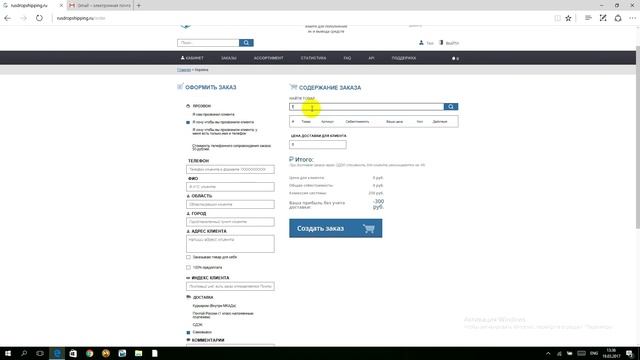Select 'Я сам прозвоню клиента' option
The height and width of the screenshot is (360, 640).
(x=213, y=114)
